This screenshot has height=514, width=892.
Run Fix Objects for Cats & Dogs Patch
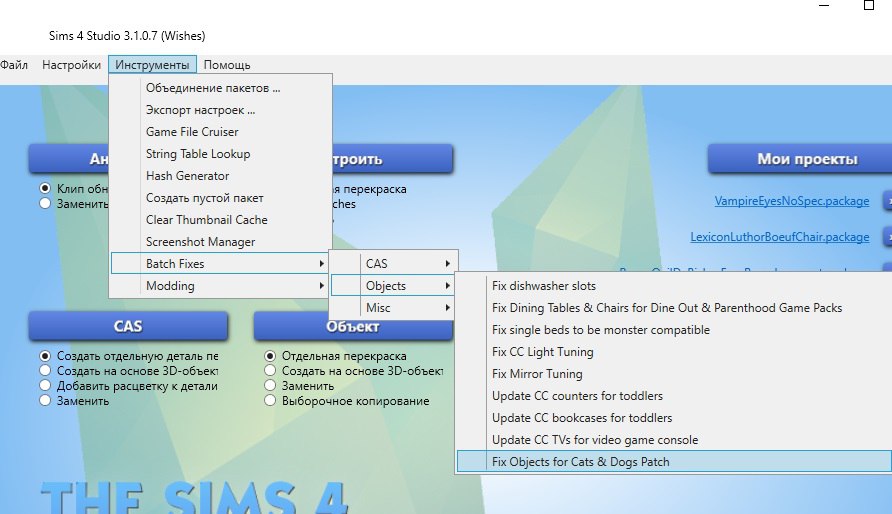(x=674, y=462)
